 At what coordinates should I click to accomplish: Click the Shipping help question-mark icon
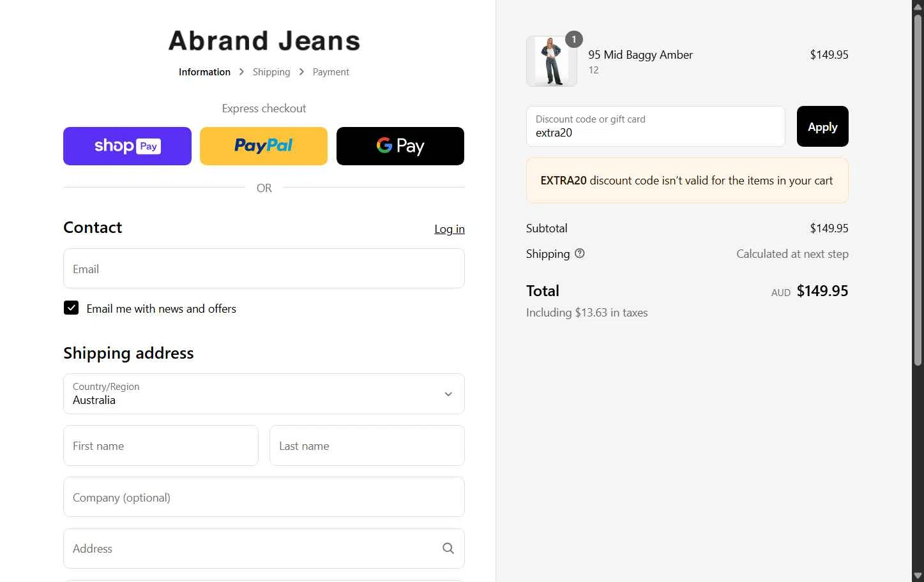pyautogui.click(x=580, y=253)
